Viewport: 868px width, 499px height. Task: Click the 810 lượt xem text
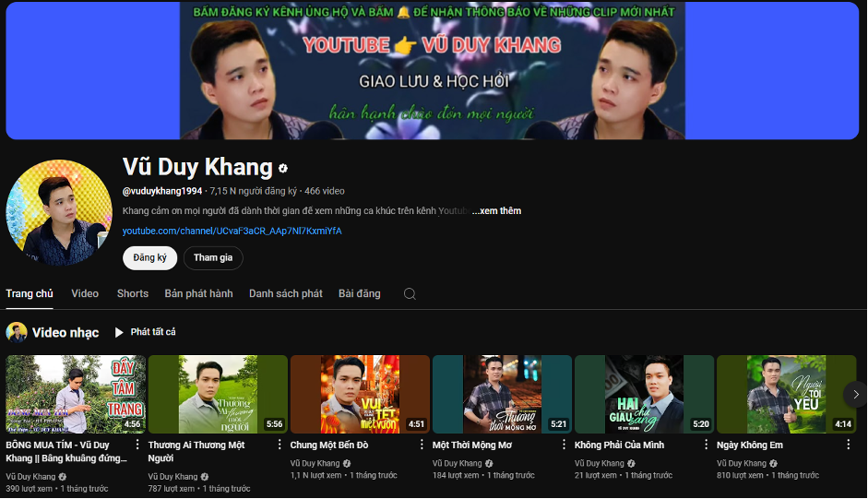tap(740, 475)
